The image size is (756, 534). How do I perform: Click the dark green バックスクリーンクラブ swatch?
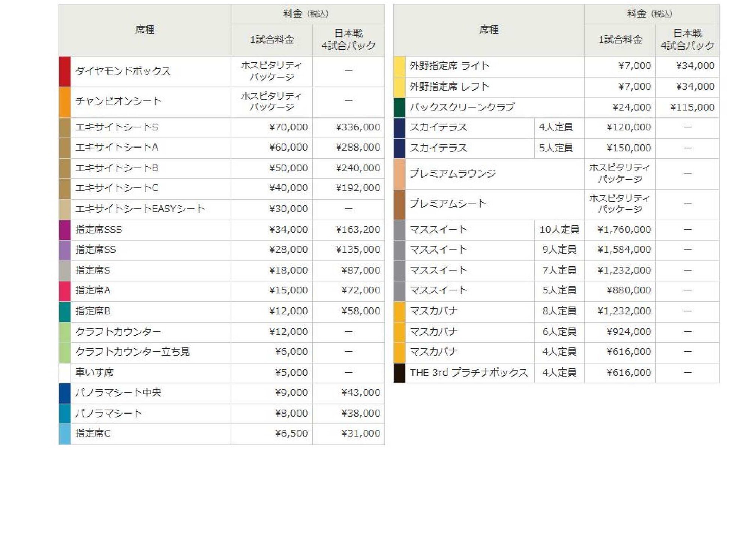399,108
